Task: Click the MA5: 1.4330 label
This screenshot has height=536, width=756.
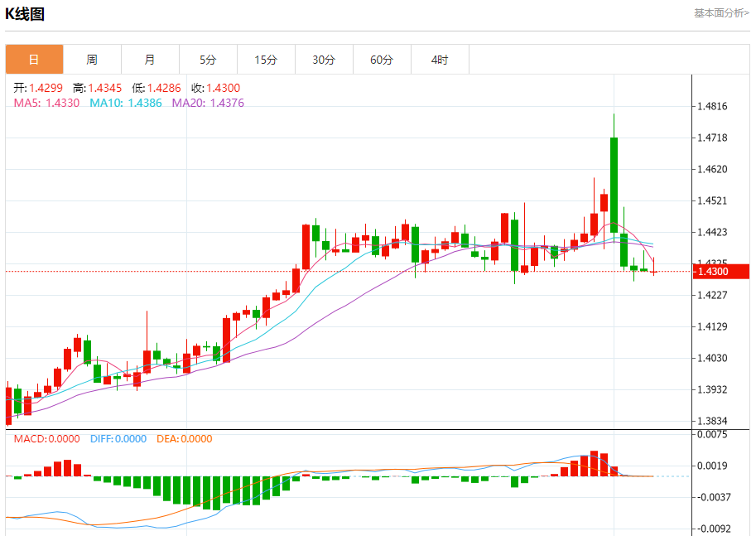Action: [46, 103]
